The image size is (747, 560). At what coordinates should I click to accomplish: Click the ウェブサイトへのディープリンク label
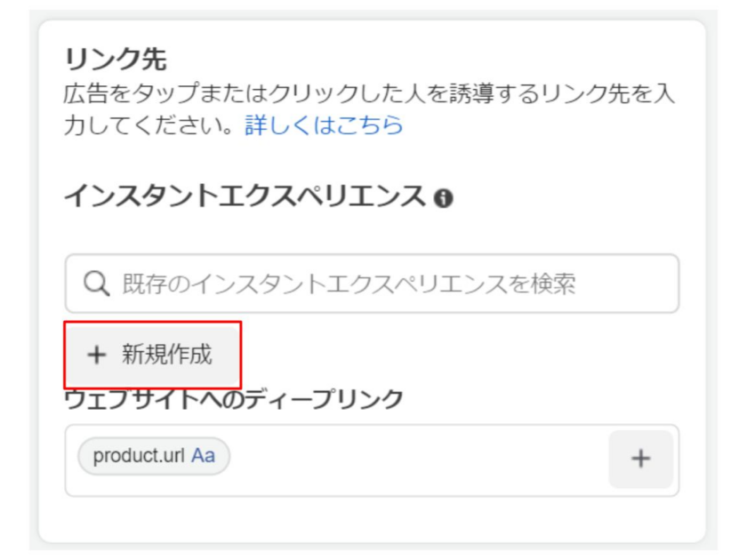point(233,399)
